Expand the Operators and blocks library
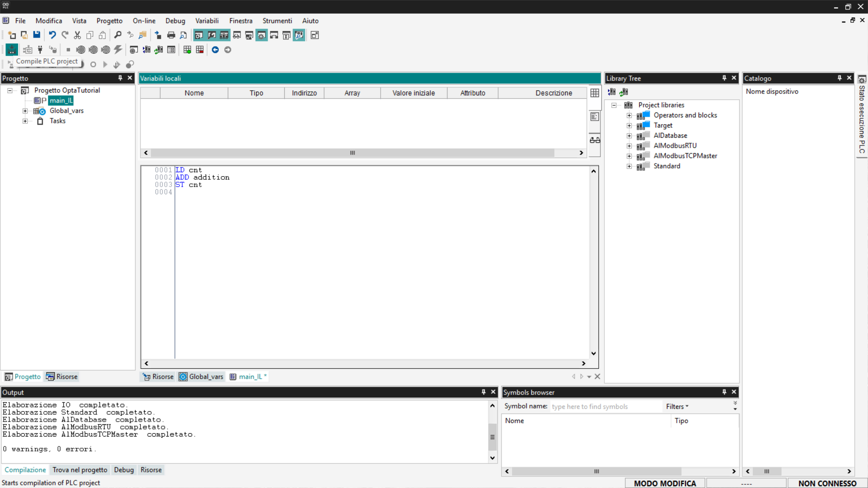 (629, 116)
